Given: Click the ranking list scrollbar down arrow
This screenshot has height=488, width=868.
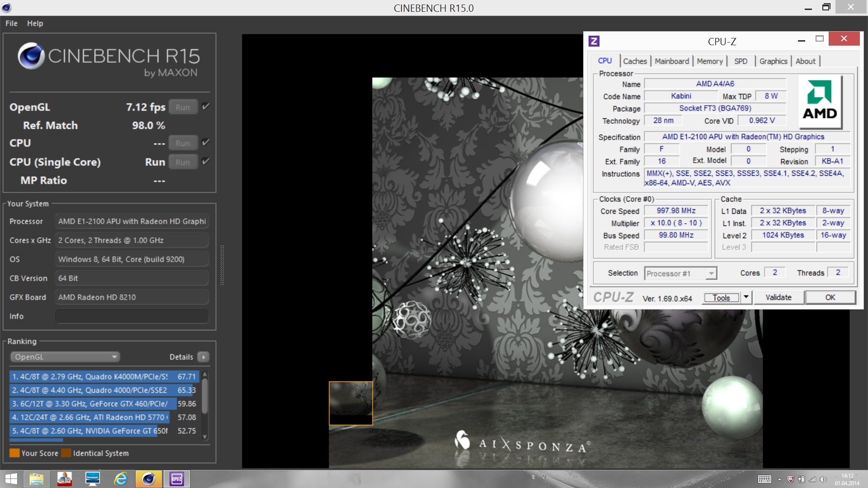Looking at the screenshot, I should [205, 437].
